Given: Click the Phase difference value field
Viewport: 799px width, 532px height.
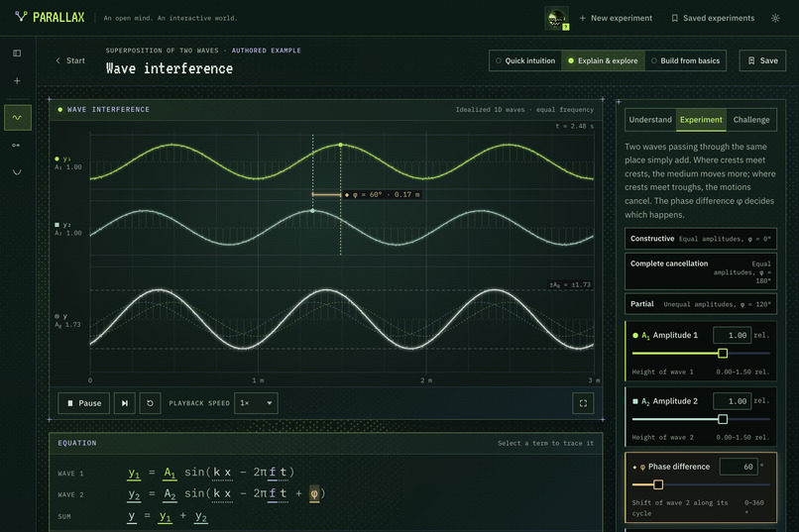Looking at the screenshot, I should (x=739, y=467).
